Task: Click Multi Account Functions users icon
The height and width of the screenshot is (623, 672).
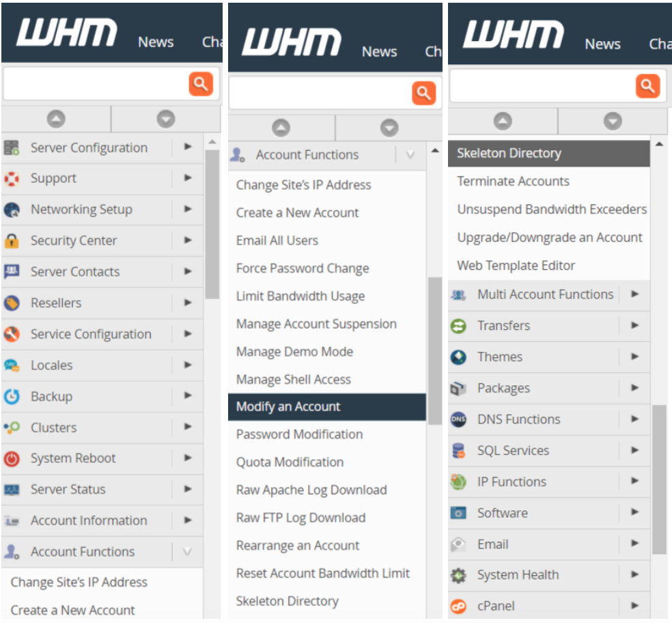Action: coord(458,294)
